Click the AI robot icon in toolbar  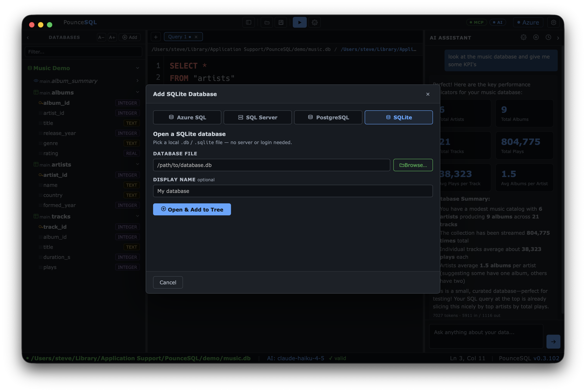(x=315, y=22)
